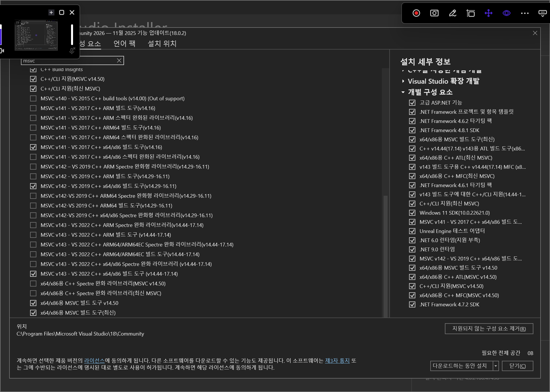The height and width of the screenshot is (392, 550).
Task: Enable MSVC v140 VS 2015 C++ build tools
Action: [33, 98]
